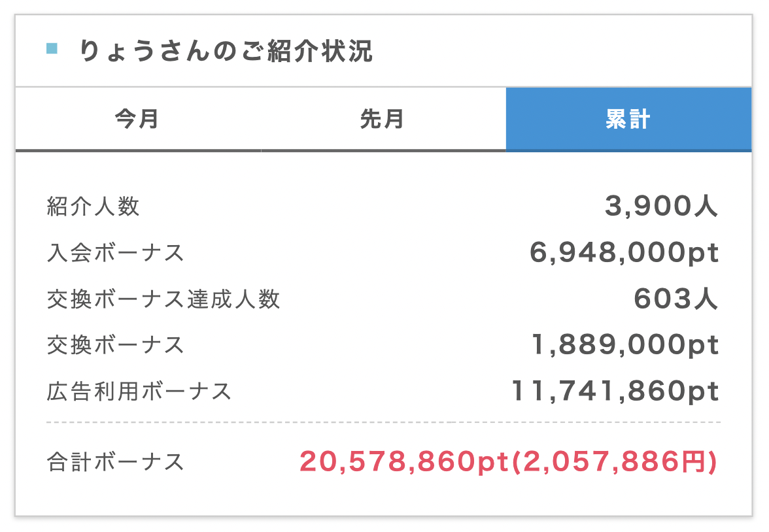Click the blue square header icon
This screenshot has width=769, height=532.
pos(52,48)
